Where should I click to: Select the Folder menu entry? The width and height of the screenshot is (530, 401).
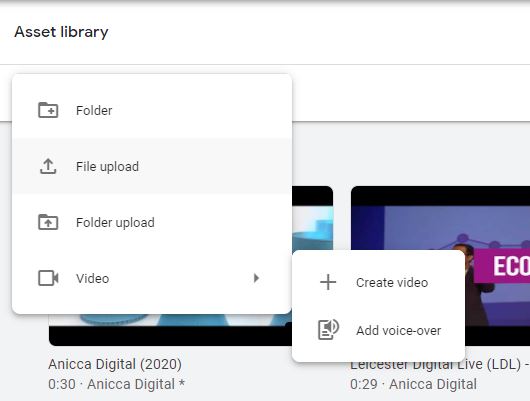click(151, 110)
